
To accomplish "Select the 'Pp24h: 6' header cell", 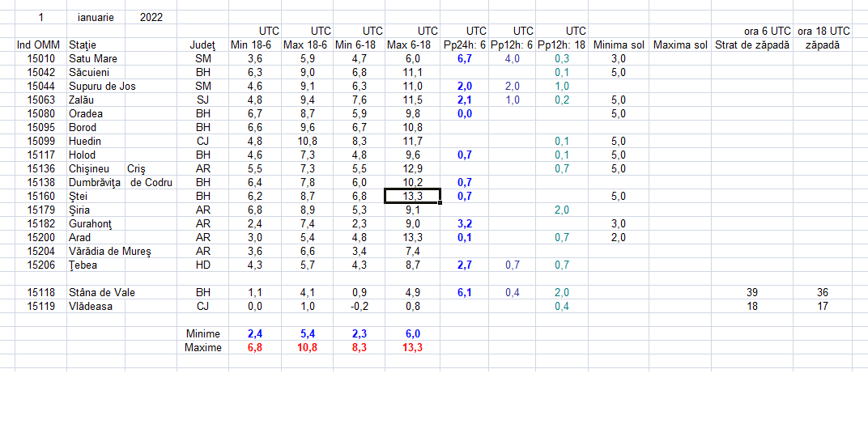I will click(465, 45).
